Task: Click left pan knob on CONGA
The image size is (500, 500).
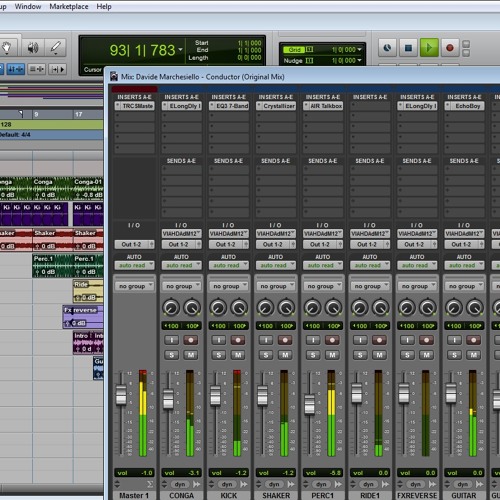Action: coord(171,308)
